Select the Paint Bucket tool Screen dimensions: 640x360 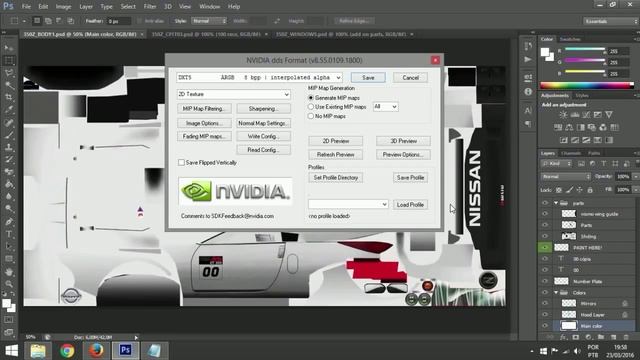pyautogui.click(x=9, y=184)
